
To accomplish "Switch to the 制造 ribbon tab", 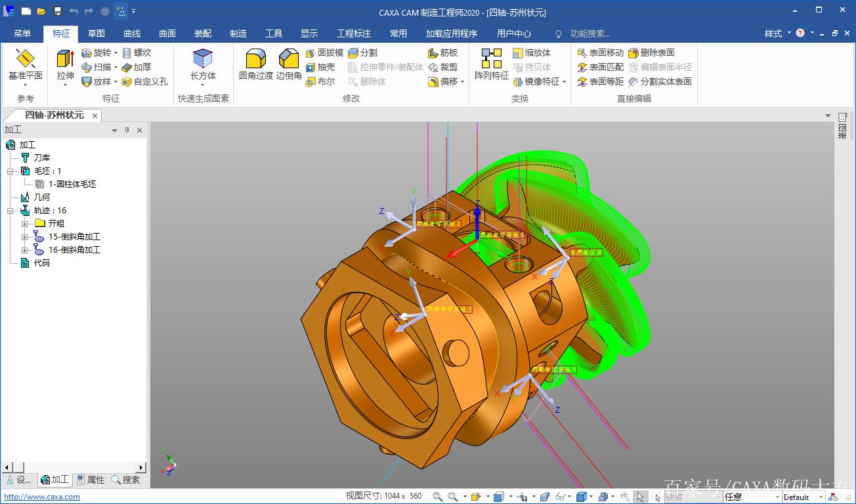I will click(238, 33).
